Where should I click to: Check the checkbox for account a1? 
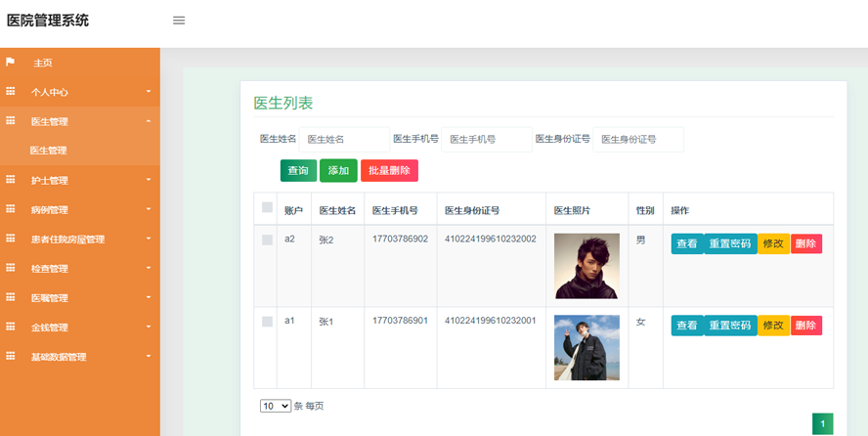pos(267,321)
